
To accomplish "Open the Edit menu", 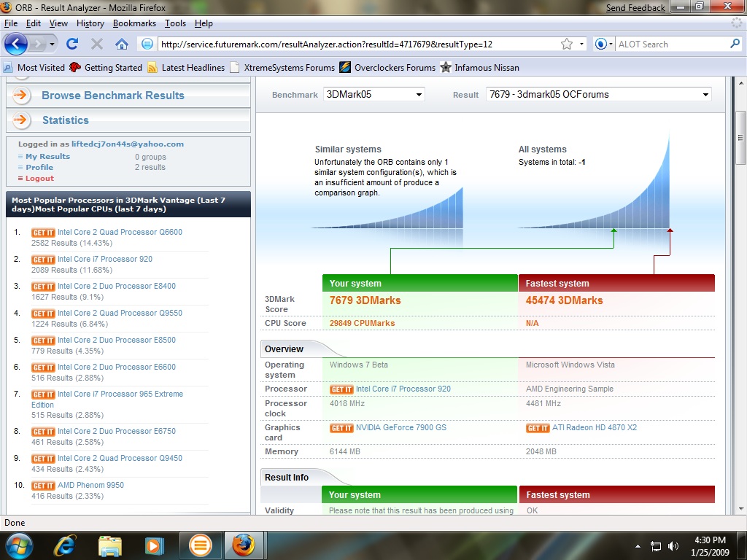I will (x=34, y=23).
